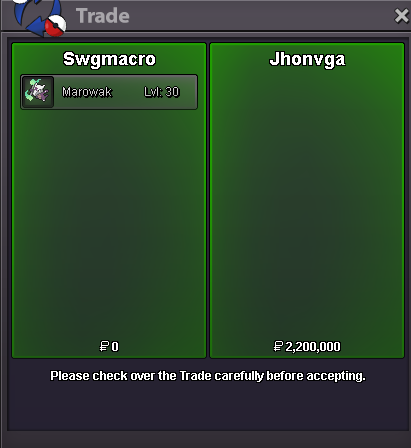Click the Jhonvga player name header
Image resolution: width=411 pixels, height=448 pixels.
click(x=307, y=59)
